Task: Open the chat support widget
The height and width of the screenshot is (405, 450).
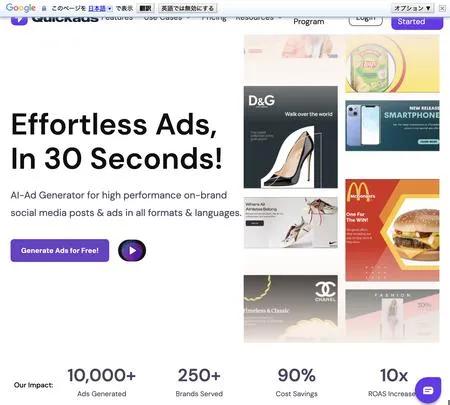Action: (428, 390)
